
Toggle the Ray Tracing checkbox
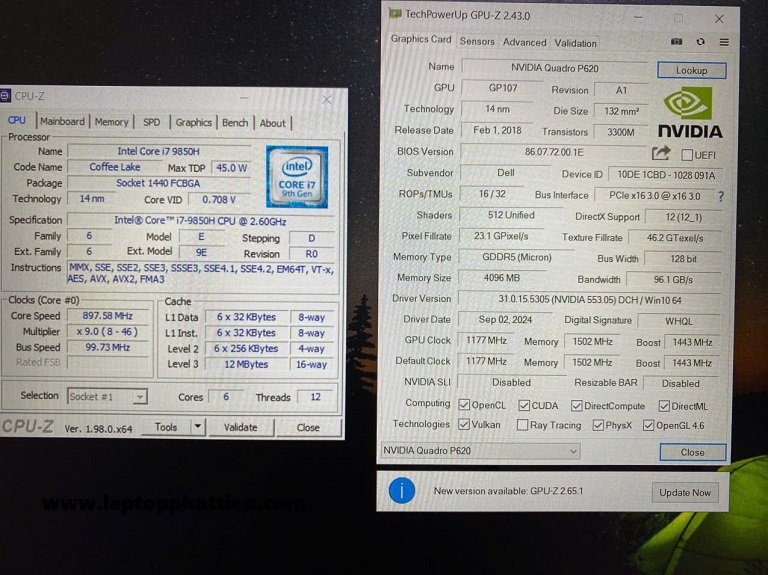click(x=522, y=425)
